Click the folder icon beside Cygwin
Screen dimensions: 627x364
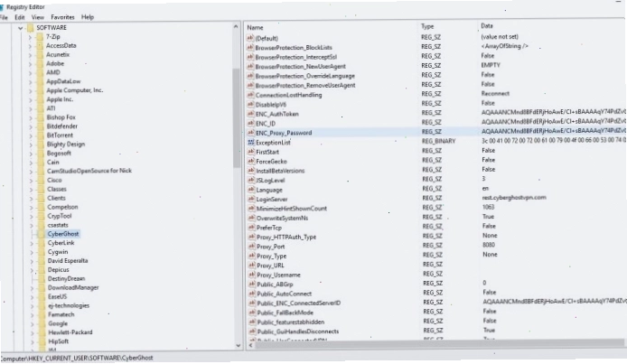42,252
